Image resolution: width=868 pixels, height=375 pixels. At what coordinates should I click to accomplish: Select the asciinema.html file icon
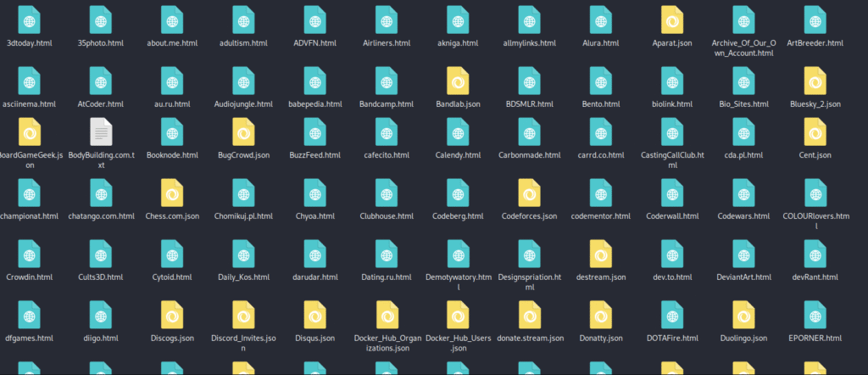click(30, 81)
